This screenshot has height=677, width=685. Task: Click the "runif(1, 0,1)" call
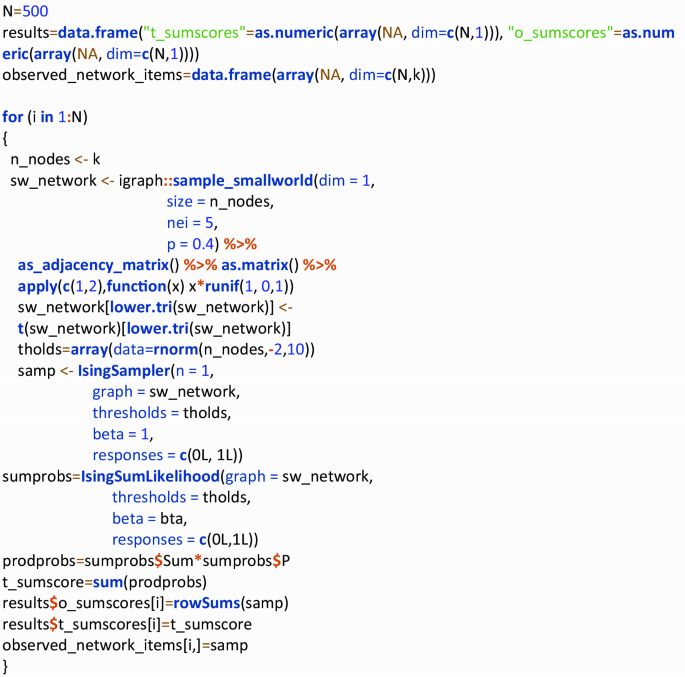249,287
